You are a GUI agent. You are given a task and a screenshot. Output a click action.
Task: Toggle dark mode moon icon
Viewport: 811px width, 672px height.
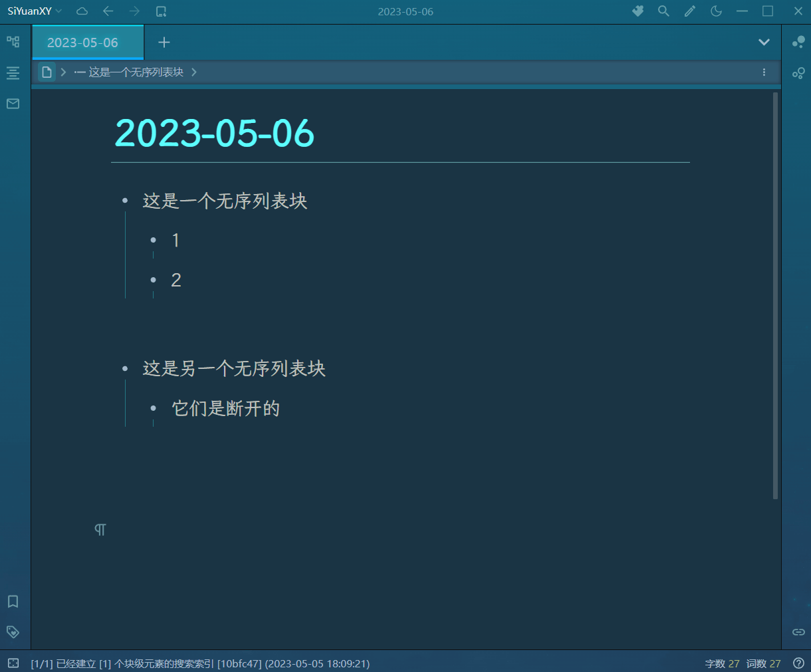(716, 11)
